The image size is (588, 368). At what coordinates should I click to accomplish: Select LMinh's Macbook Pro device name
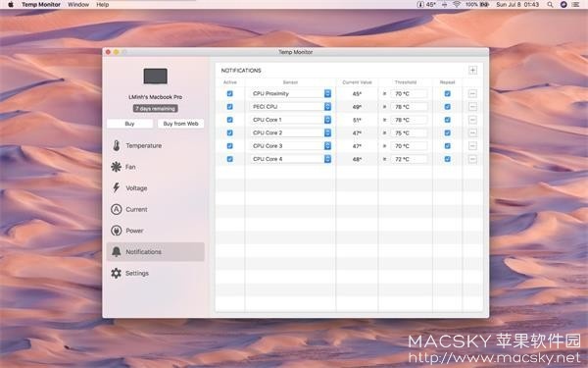(x=155, y=97)
